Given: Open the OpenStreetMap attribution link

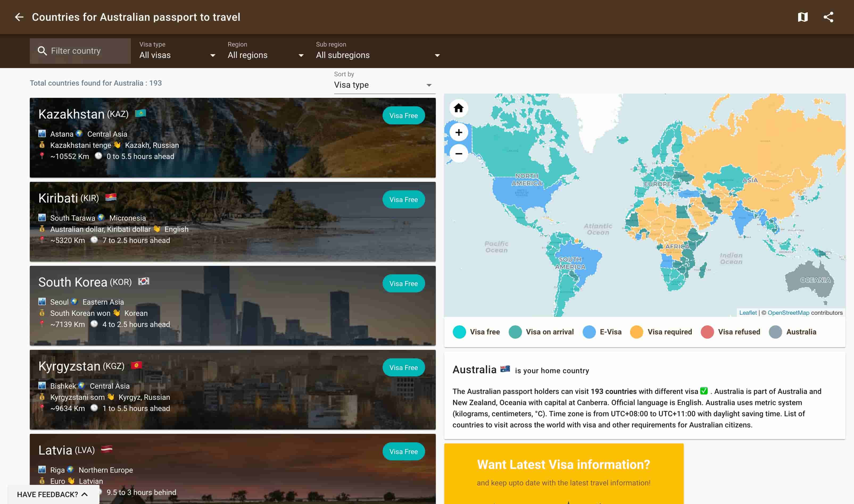Looking at the screenshot, I should point(788,313).
